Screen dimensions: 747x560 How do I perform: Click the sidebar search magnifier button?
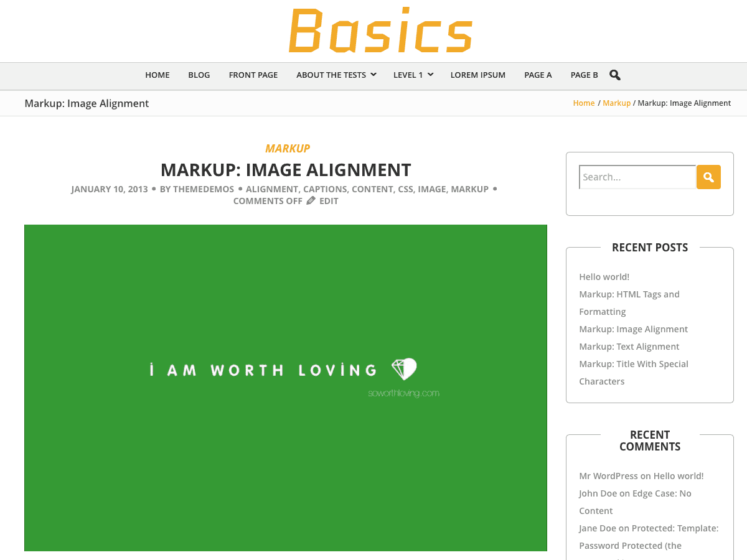click(x=708, y=177)
